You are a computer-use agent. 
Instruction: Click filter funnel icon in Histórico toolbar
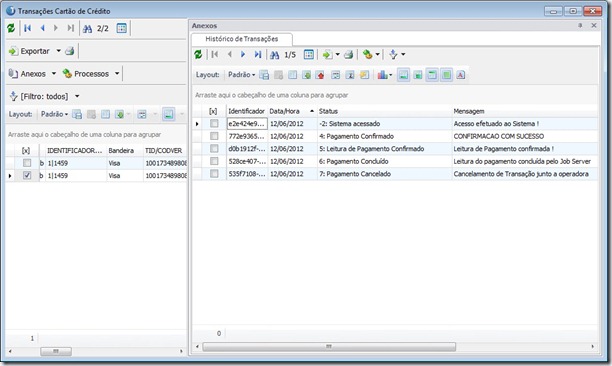(393, 55)
